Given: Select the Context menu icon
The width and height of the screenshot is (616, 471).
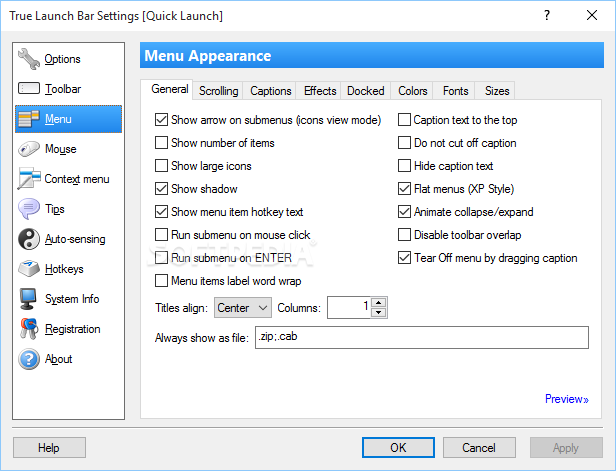Looking at the screenshot, I should coord(29,178).
